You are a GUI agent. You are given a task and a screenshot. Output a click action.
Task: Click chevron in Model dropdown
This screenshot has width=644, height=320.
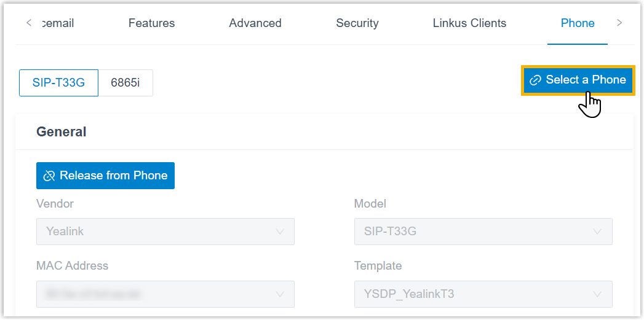point(598,232)
